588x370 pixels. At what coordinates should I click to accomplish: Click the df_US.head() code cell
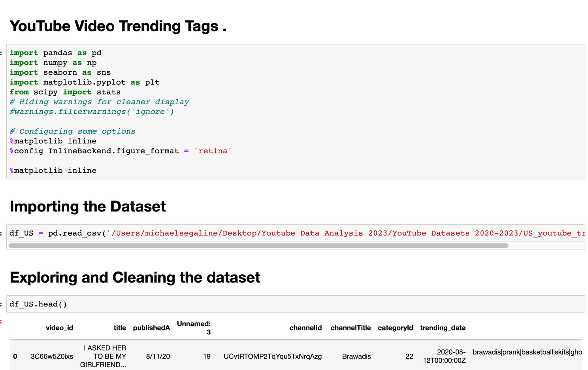(296, 304)
